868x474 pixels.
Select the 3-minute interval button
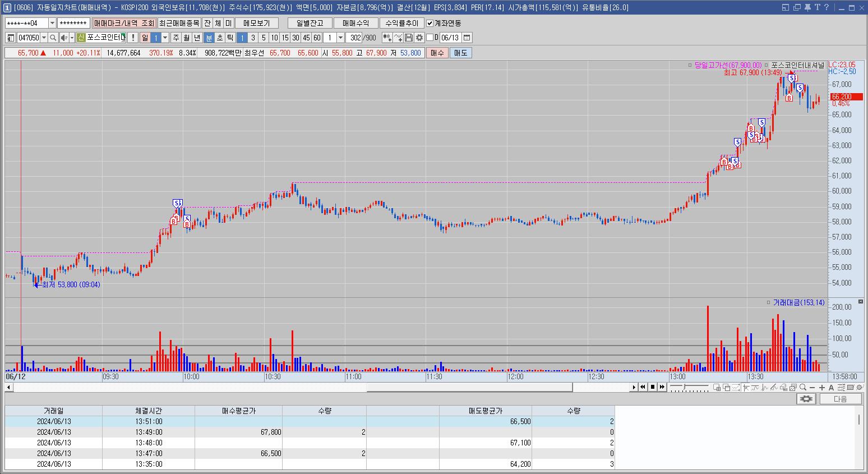pos(253,38)
